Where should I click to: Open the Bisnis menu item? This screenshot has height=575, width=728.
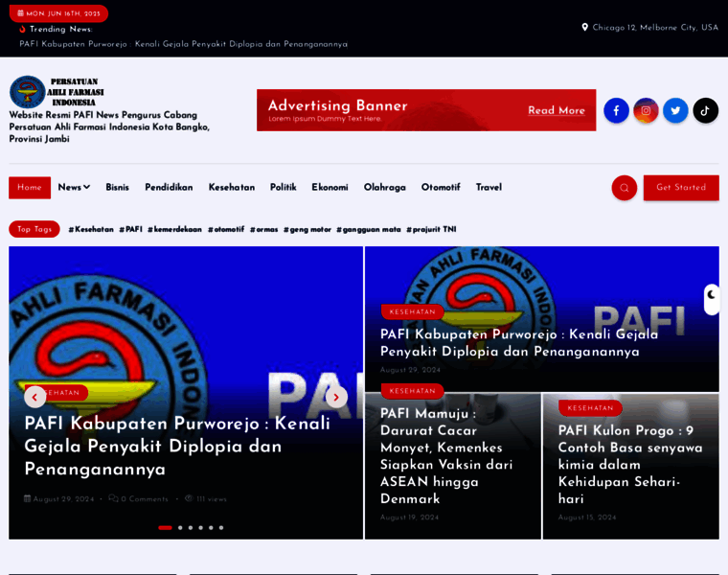pos(117,187)
